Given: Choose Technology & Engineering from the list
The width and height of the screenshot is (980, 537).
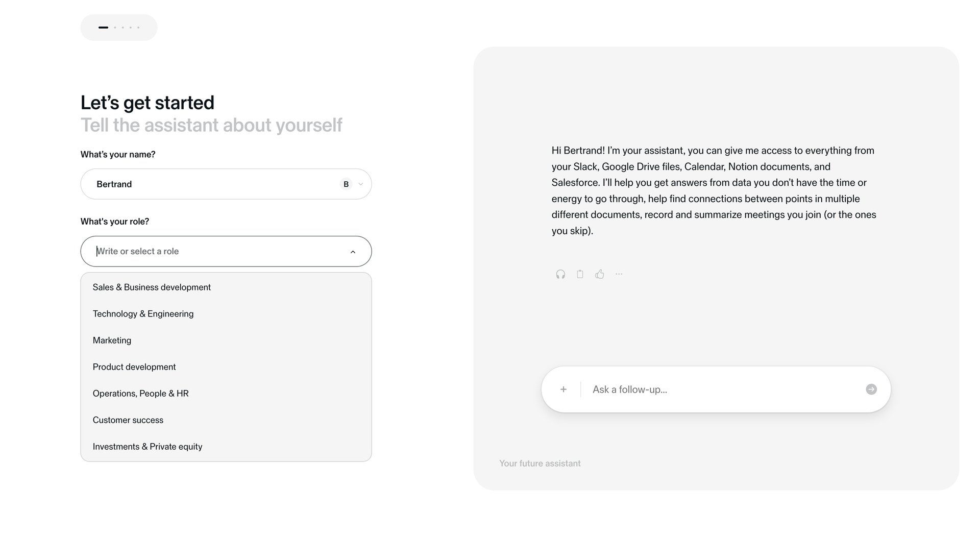Looking at the screenshot, I should 143,313.
